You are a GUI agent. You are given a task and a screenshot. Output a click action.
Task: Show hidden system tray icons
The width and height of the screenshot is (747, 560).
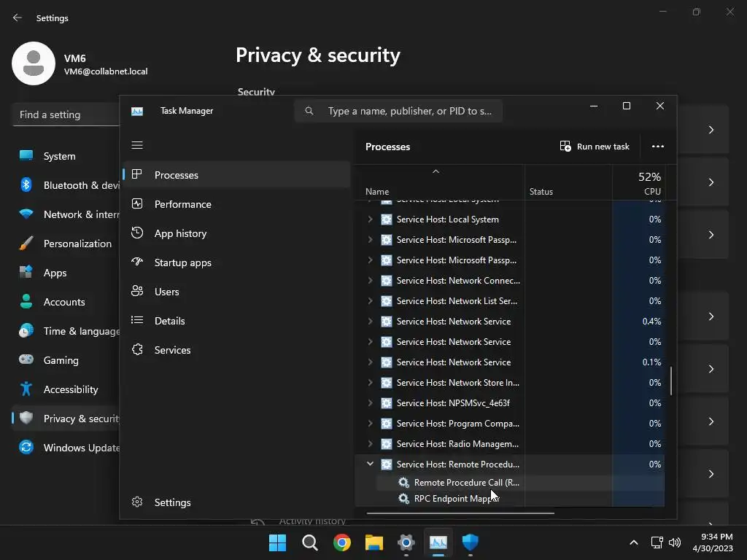tap(634, 542)
